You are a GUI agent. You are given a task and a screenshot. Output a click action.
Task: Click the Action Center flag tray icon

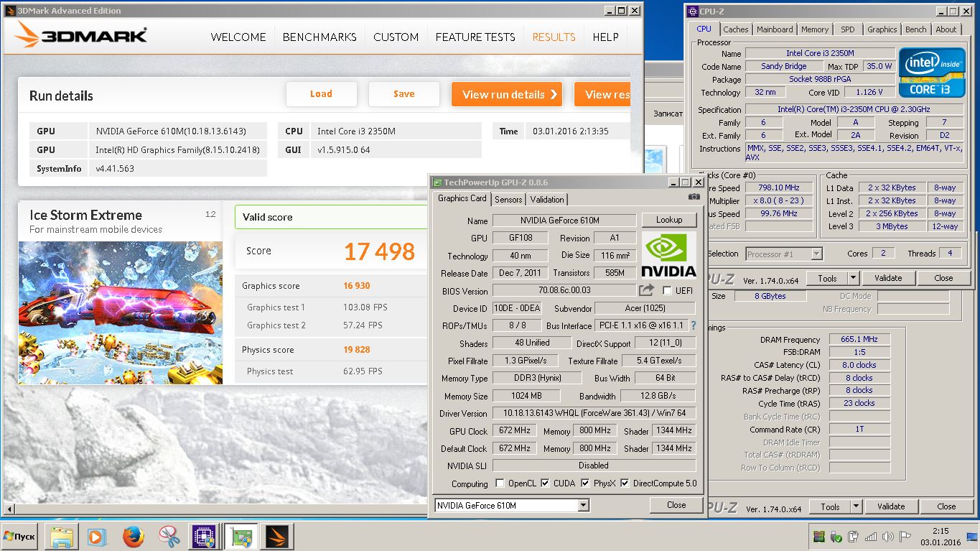(905, 537)
